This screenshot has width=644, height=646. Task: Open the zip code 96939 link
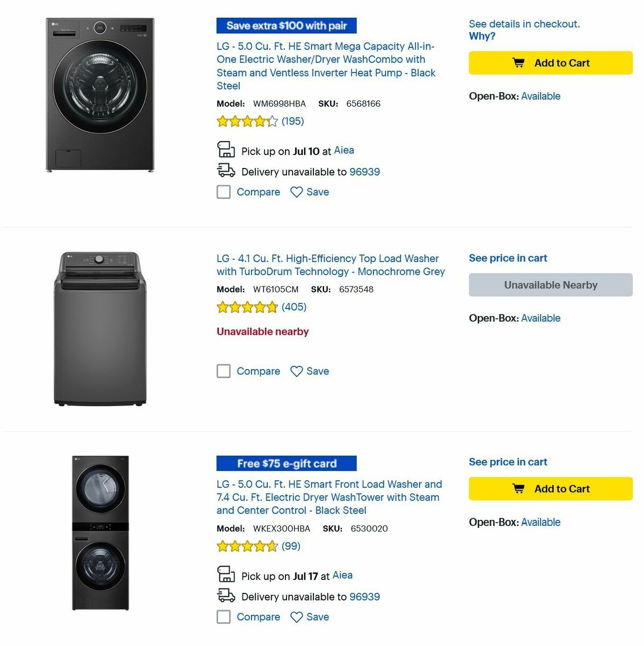click(364, 172)
